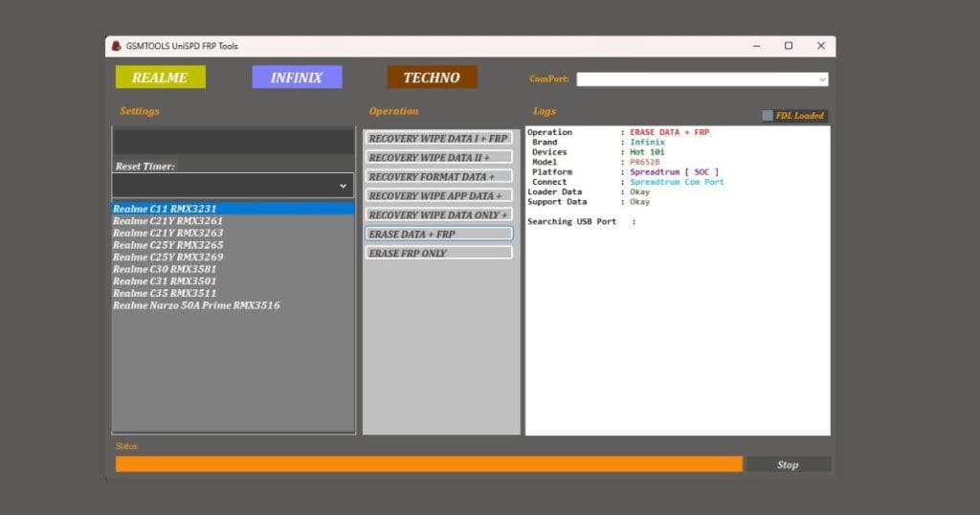Viewport: 980px width, 515px height.
Task: Open the TECHNO brand tab
Action: 432,78
